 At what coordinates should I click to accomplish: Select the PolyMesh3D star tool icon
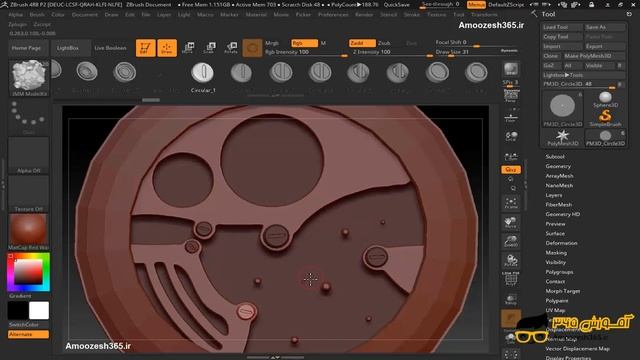click(562, 138)
